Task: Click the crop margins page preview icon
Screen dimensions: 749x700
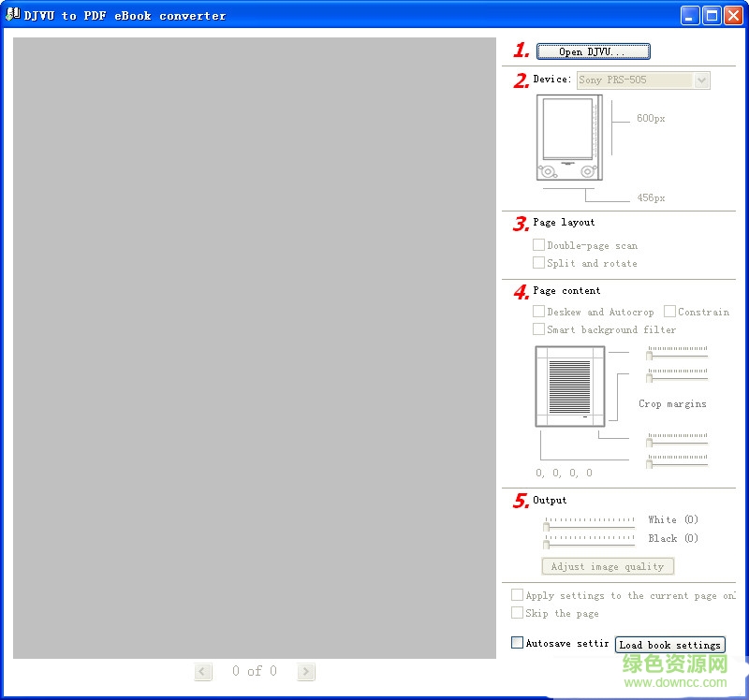Action: 569,386
